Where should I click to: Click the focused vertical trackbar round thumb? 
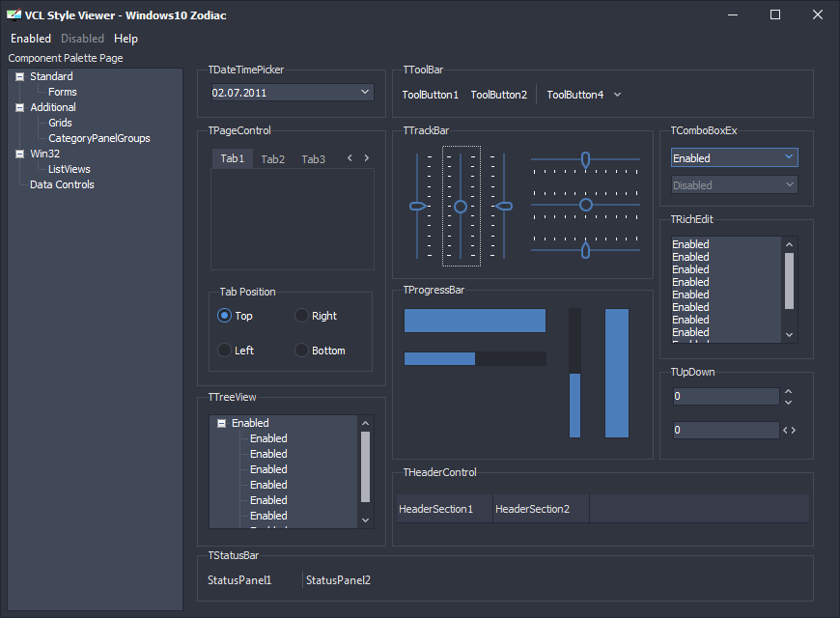pyautogui.click(x=461, y=207)
